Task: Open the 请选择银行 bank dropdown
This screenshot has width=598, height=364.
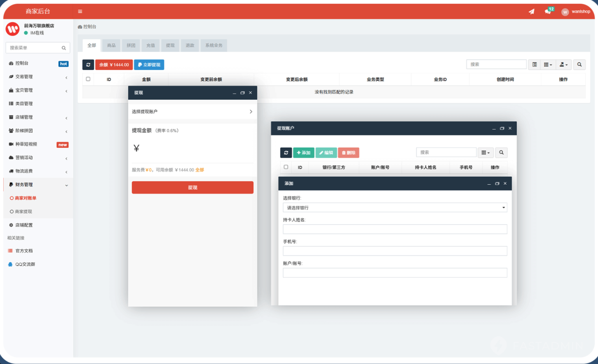Action: click(395, 208)
